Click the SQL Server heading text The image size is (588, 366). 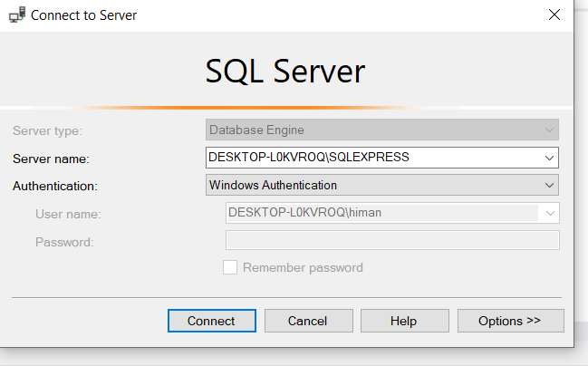(285, 71)
